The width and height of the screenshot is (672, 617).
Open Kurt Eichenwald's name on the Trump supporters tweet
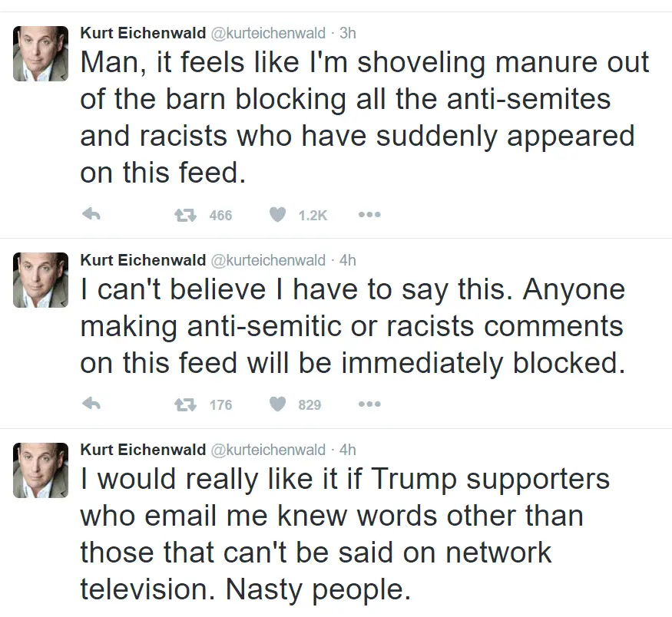tap(143, 450)
